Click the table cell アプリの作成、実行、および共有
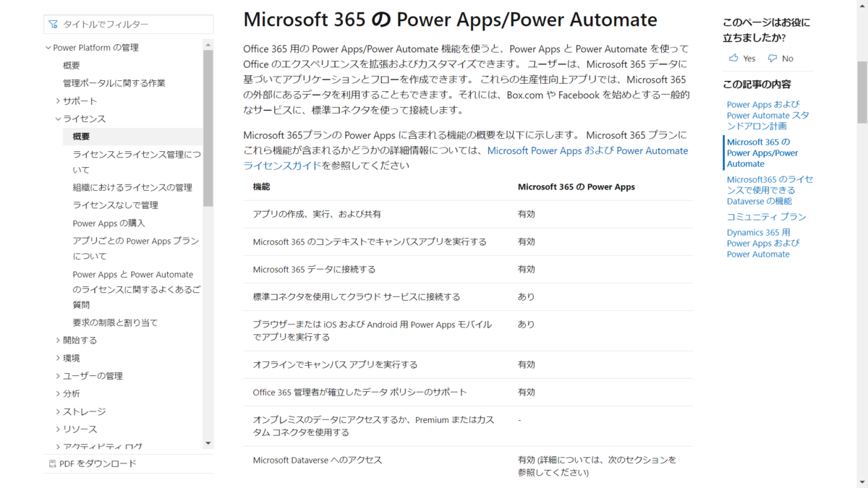Screen dimensions: 868x488 (x=317, y=214)
